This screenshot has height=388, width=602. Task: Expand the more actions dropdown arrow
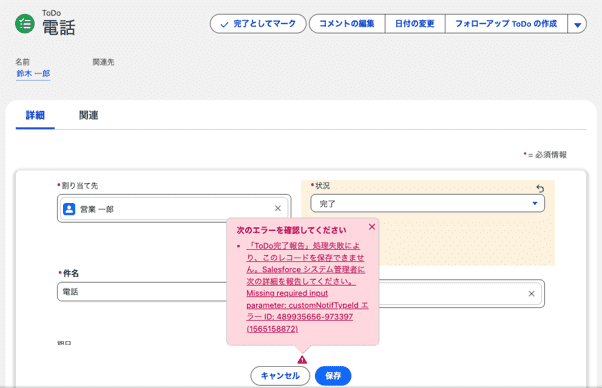(x=577, y=24)
